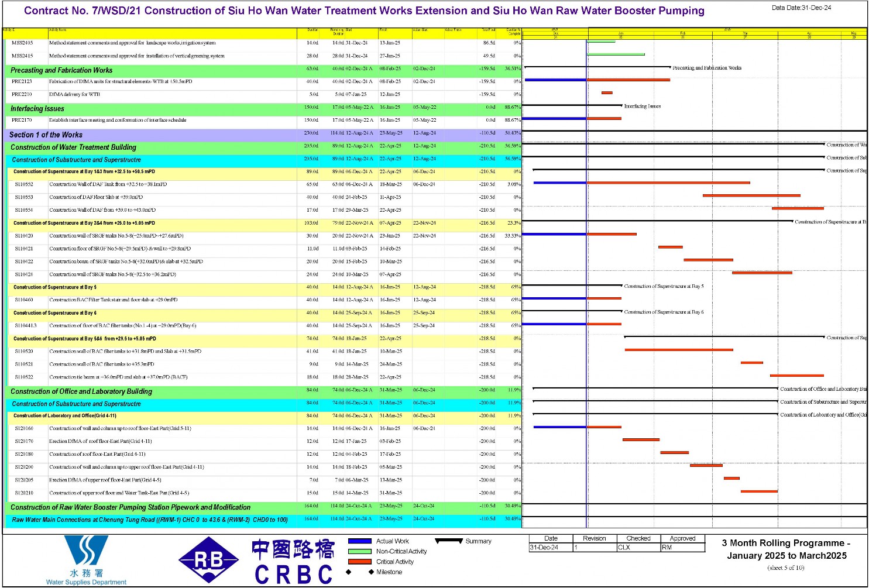The height and width of the screenshot is (588, 869).
Task: Click the Approved column header in title block
Action: [682, 539]
